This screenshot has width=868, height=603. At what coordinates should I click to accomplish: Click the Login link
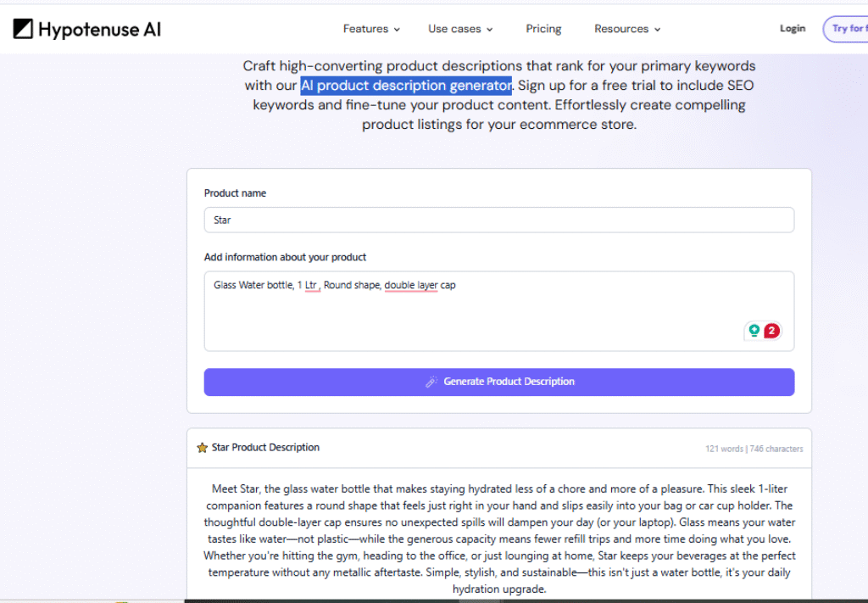793,29
